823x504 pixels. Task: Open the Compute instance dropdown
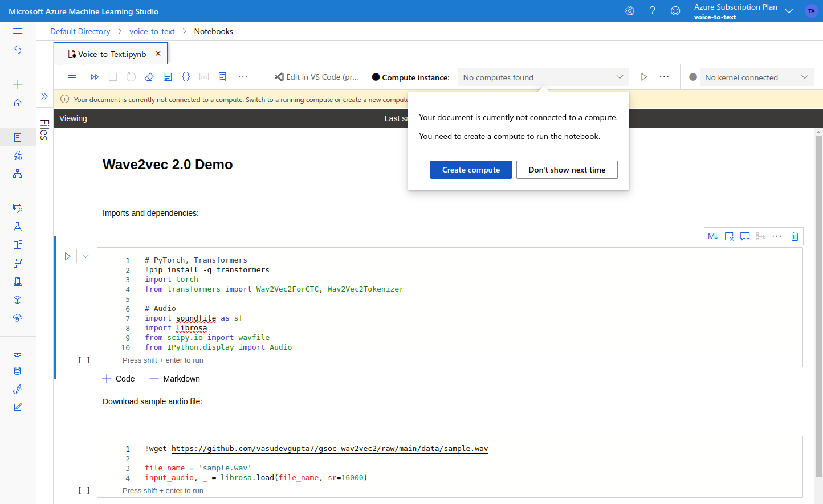544,77
